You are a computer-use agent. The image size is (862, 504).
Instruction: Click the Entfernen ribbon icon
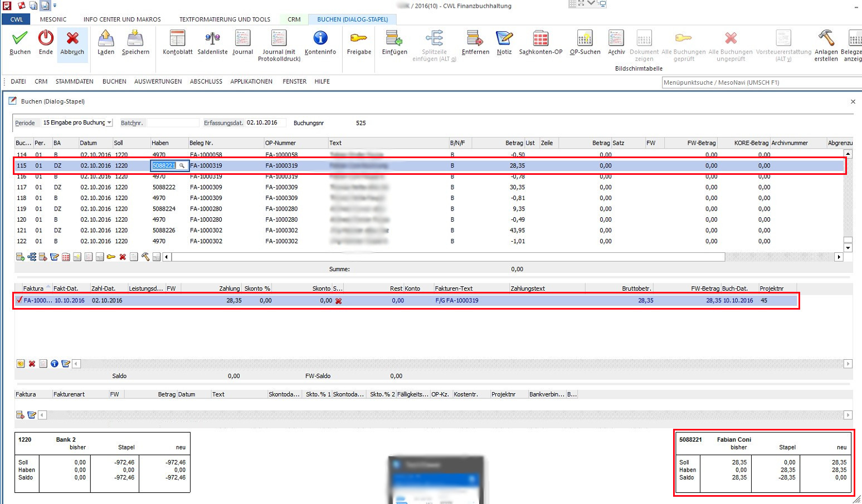[475, 38]
